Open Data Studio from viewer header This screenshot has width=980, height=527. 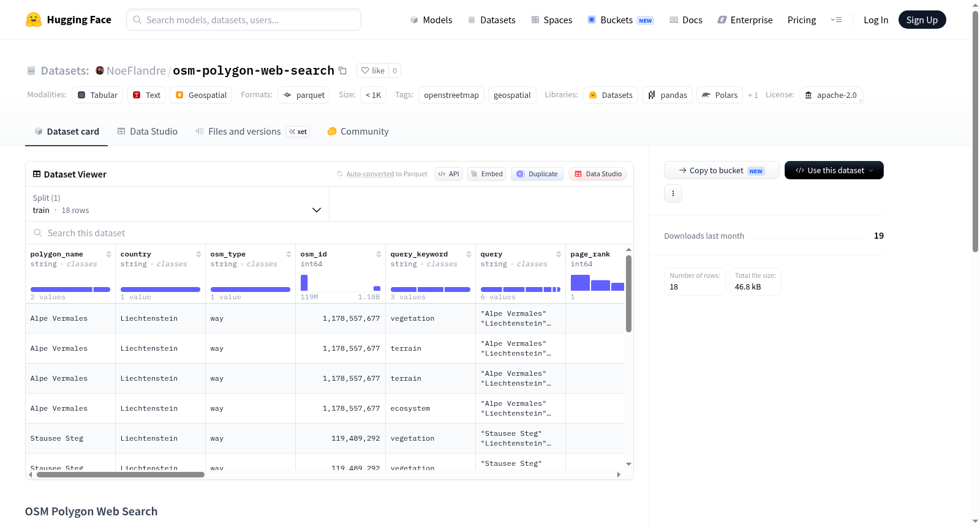(x=598, y=174)
